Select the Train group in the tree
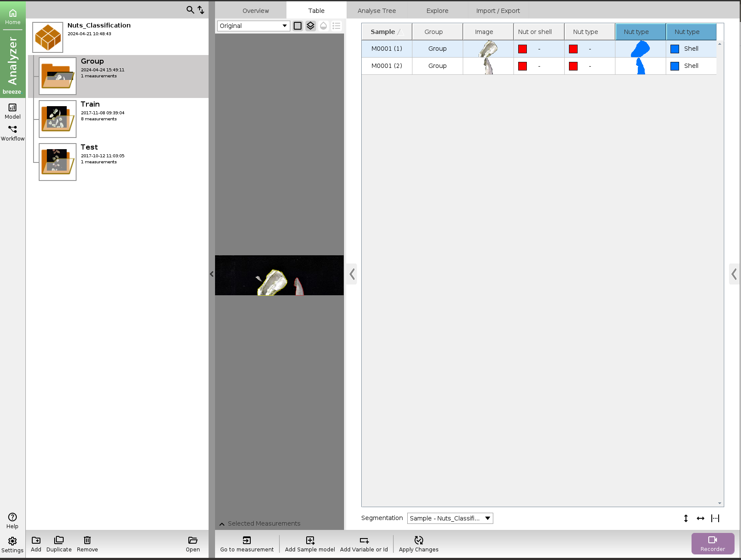 click(90, 104)
